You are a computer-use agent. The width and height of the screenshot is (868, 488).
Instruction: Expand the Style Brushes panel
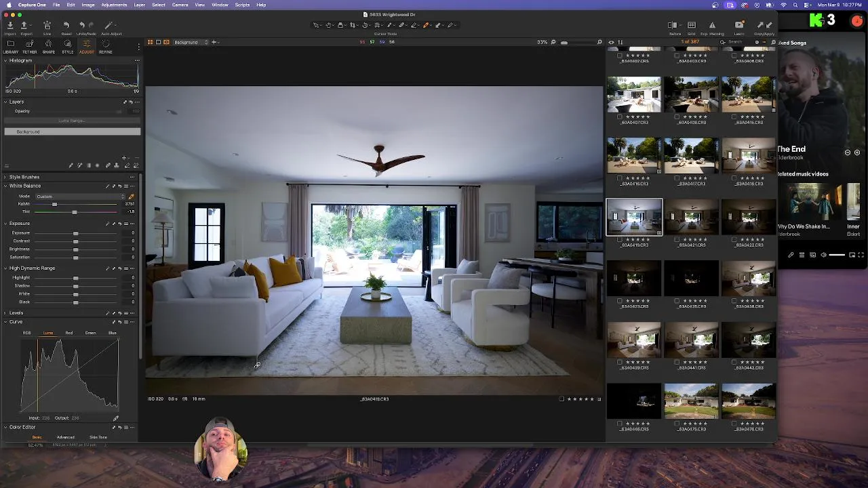[5, 177]
